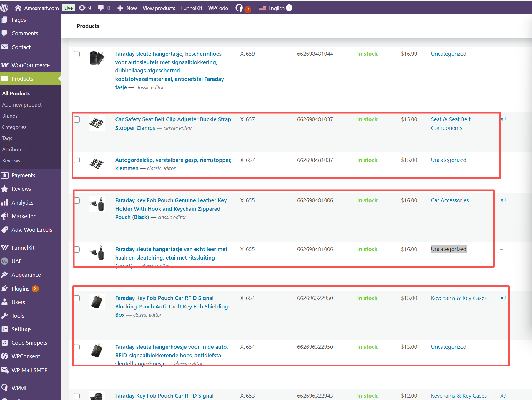Click the help question mark next to English
This screenshot has width=532, height=400.
pyautogui.click(x=289, y=8)
